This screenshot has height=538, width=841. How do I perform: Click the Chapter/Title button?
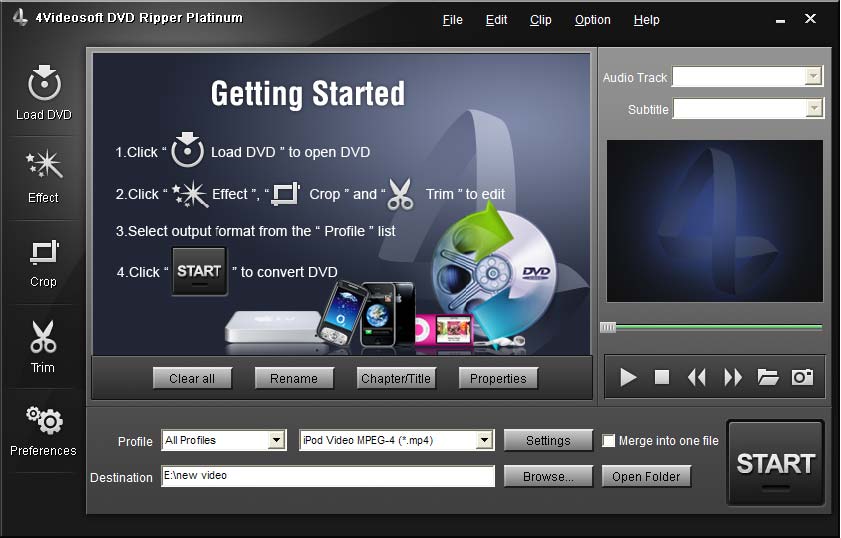[x=396, y=378]
